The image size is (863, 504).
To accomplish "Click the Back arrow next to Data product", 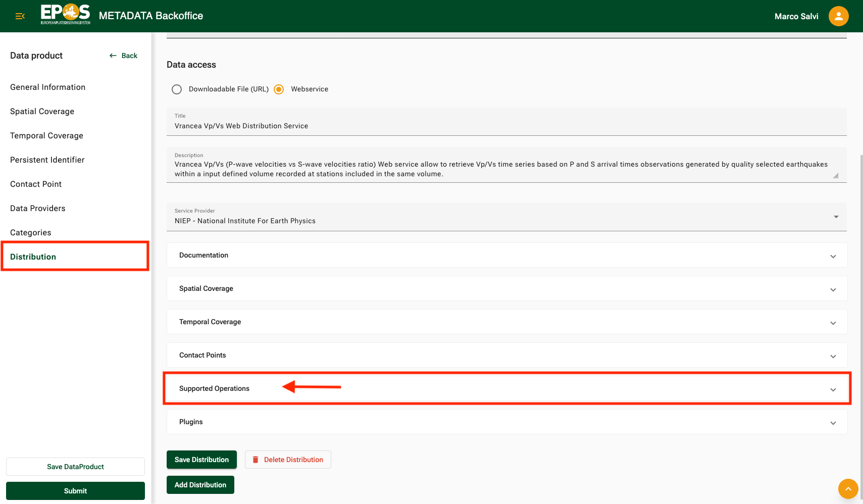I will [x=113, y=56].
